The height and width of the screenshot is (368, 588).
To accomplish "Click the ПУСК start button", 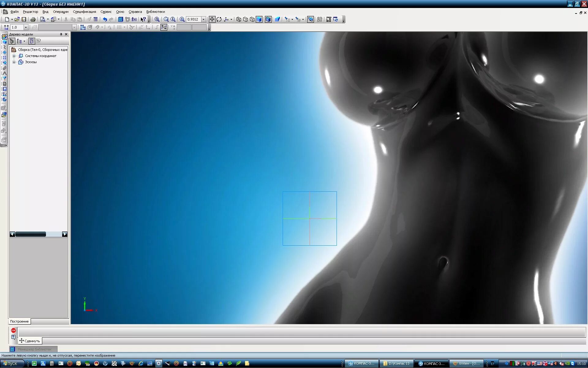I will click(12, 363).
